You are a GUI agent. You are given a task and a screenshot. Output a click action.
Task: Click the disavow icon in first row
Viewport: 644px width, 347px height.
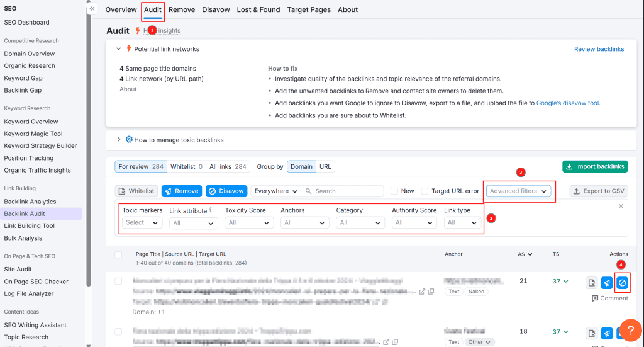coord(622,283)
